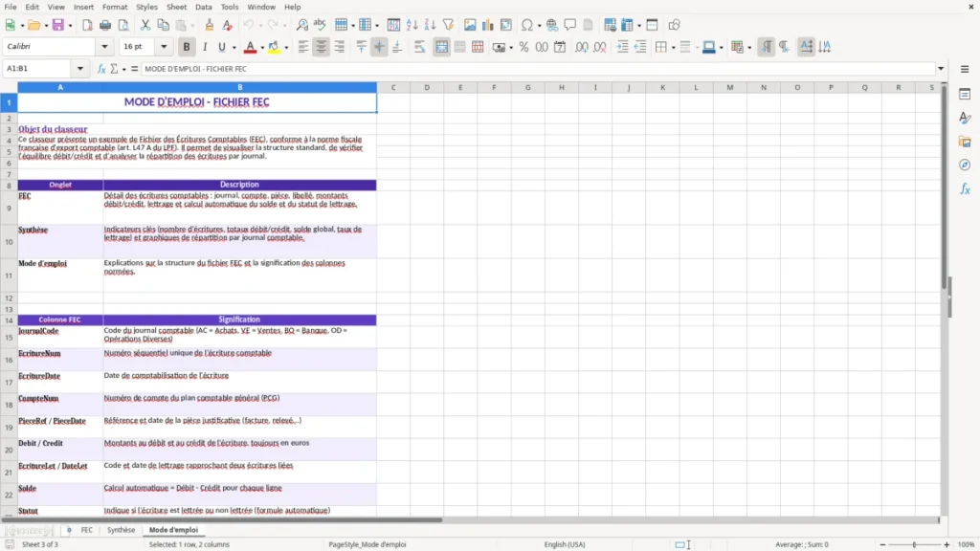Open the borders dropdown arrow
The height and width of the screenshot is (551, 980).
point(673,48)
